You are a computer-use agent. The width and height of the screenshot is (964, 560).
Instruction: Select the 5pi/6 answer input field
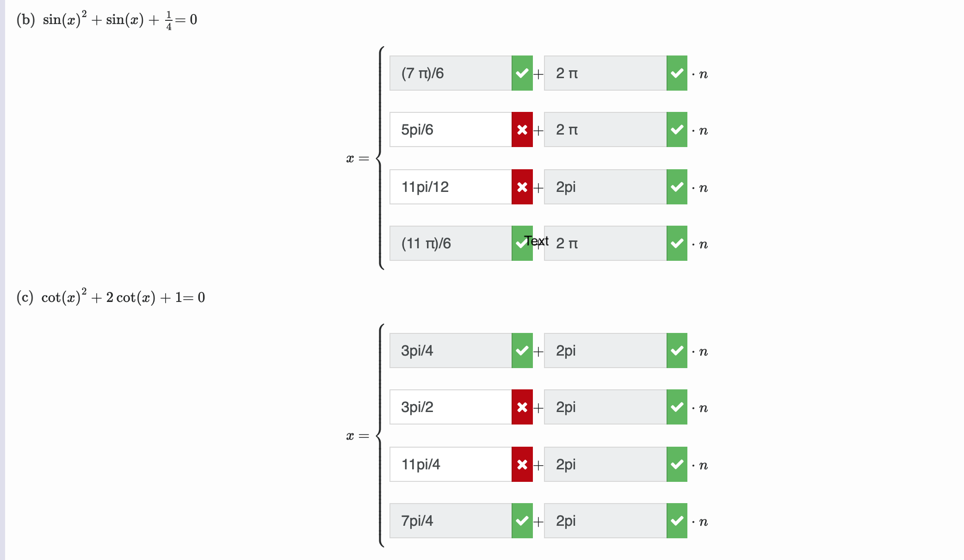coord(451,130)
